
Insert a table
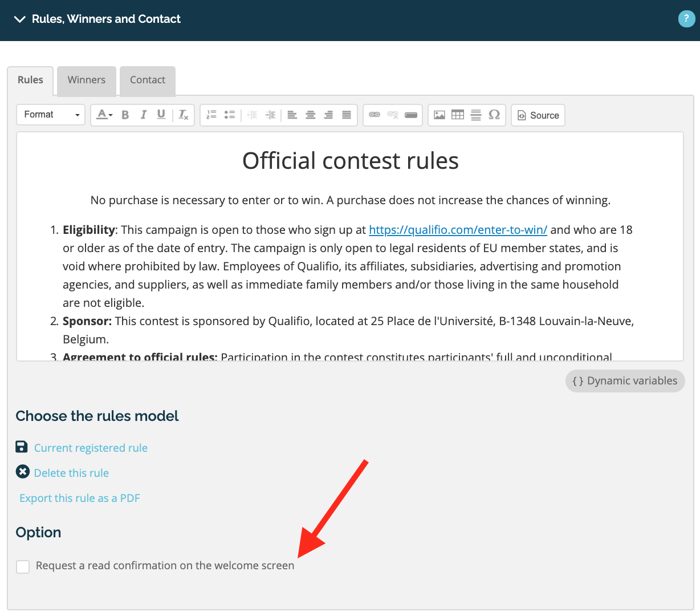point(458,115)
